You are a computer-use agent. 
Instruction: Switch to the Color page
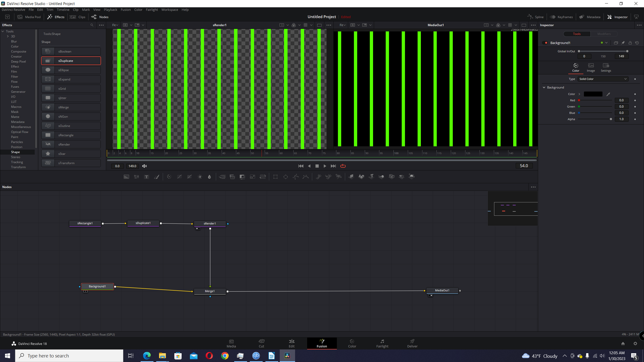point(352,343)
